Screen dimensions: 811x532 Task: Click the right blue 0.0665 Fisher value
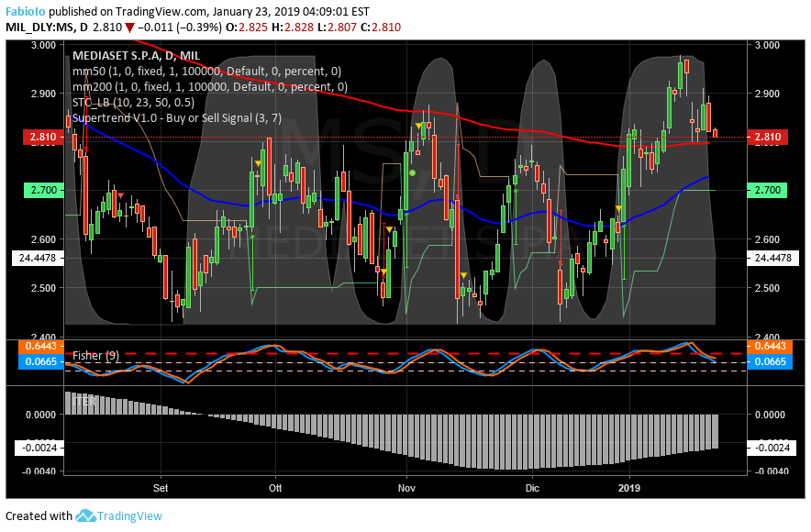[x=770, y=361]
